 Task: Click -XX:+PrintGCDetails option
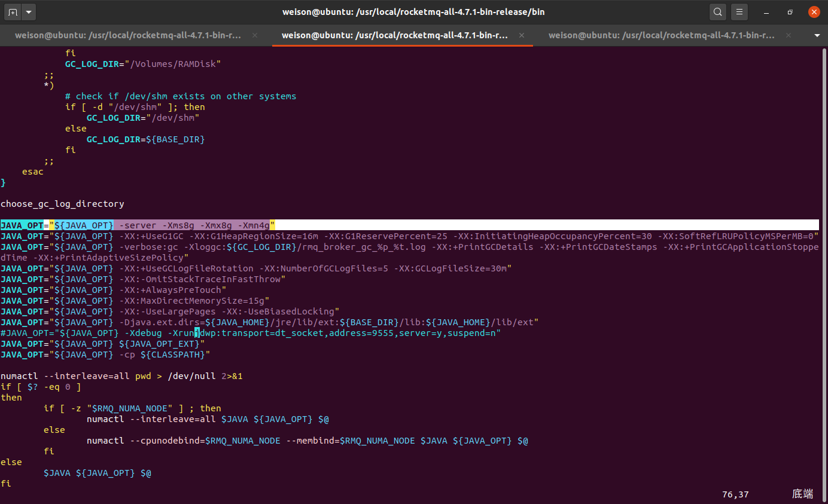tap(483, 247)
